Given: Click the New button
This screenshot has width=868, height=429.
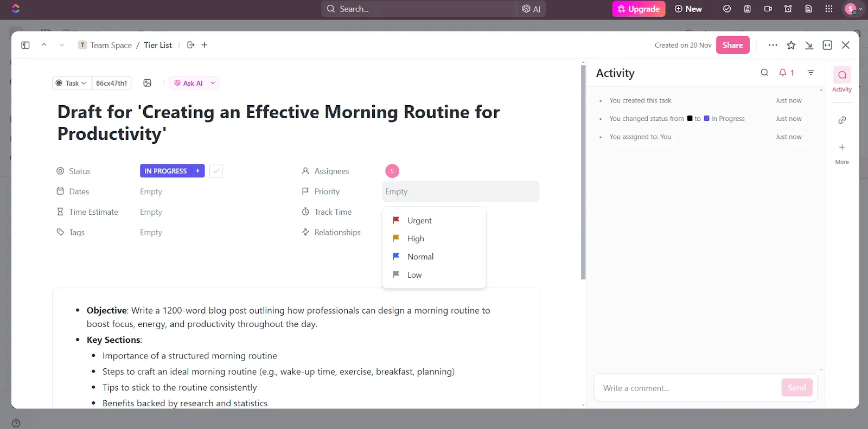Looking at the screenshot, I should (688, 9).
